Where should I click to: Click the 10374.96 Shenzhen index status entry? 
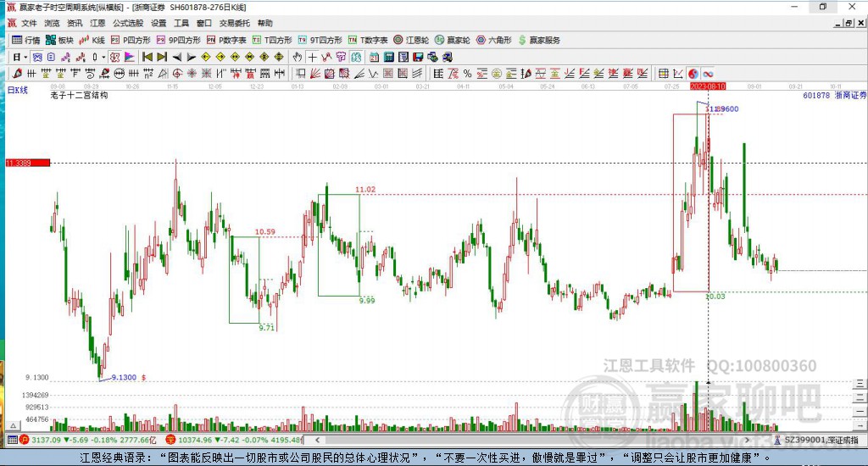tap(234, 440)
